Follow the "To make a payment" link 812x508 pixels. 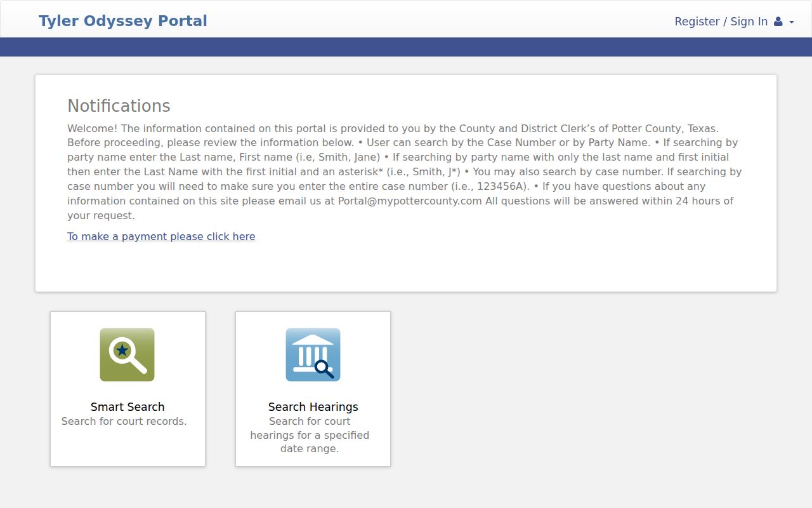[x=161, y=236]
